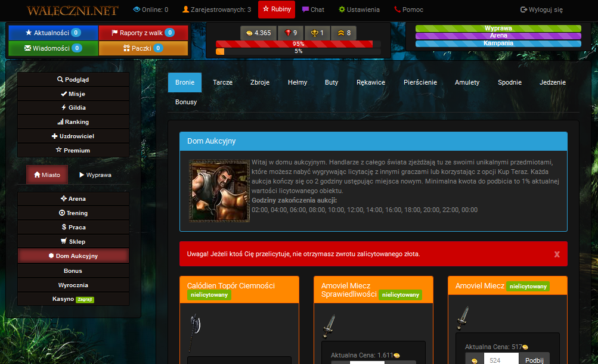Select the Pierścienie category tab
The image size is (598, 364).
(420, 82)
